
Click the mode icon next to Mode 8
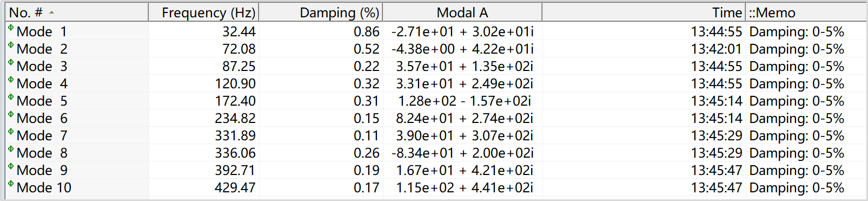[11, 149]
